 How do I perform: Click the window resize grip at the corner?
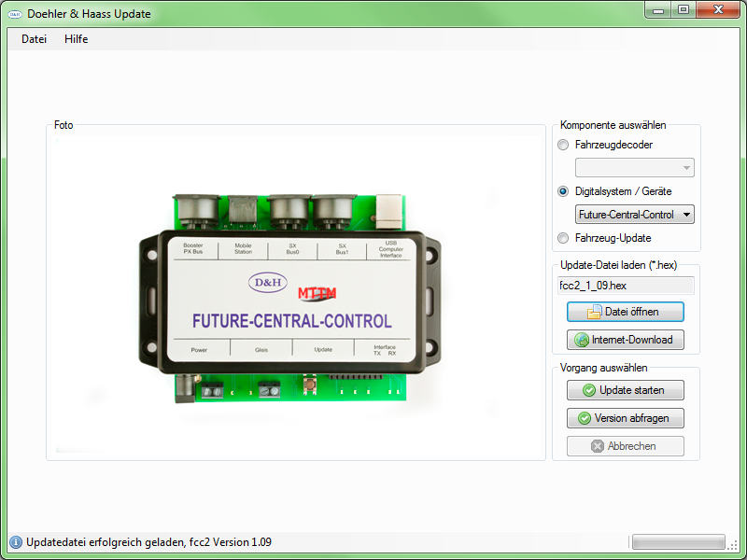(x=732, y=544)
